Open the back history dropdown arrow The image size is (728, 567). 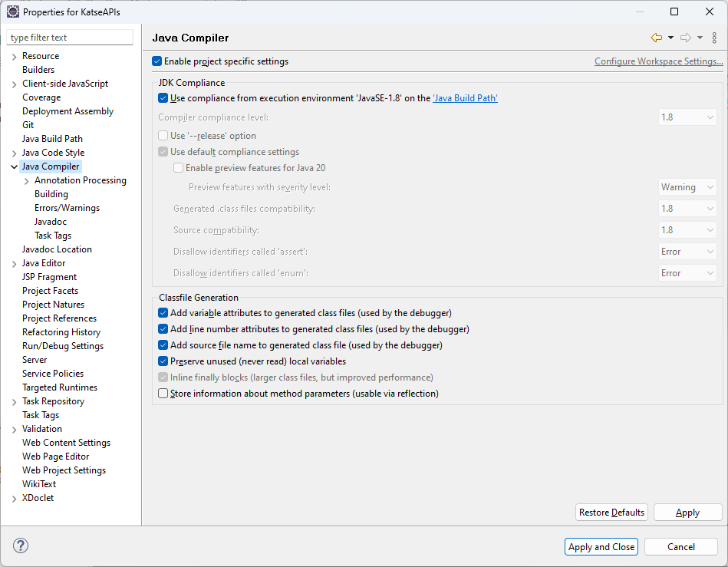(670, 38)
